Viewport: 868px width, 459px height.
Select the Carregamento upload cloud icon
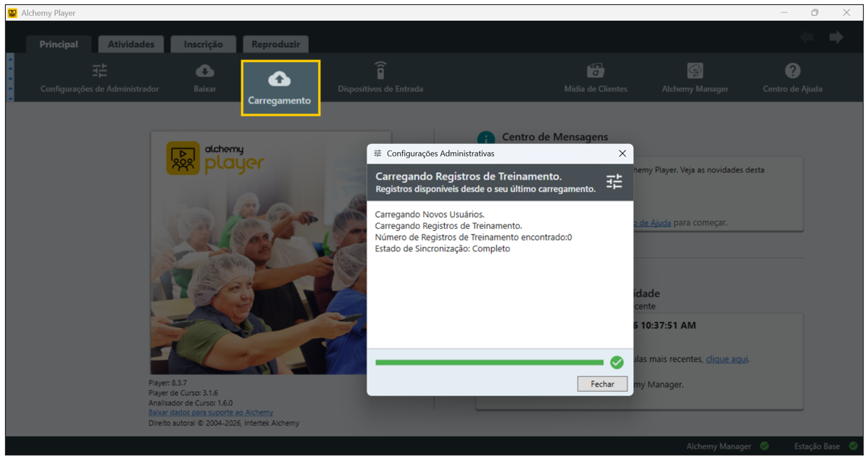click(x=280, y=79)
